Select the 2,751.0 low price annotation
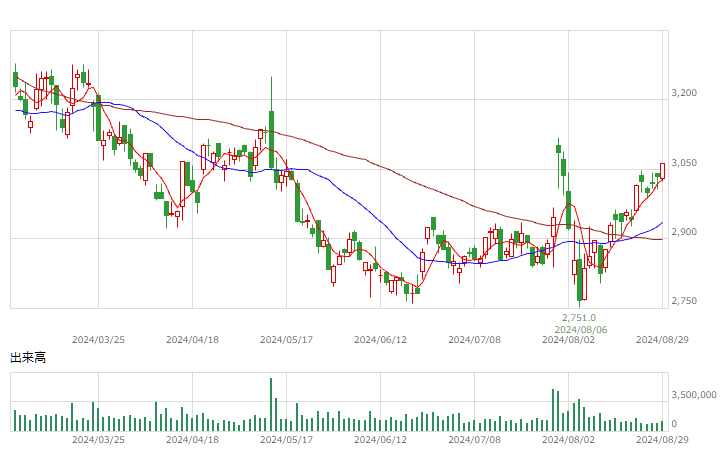 (x=579, y=318)
